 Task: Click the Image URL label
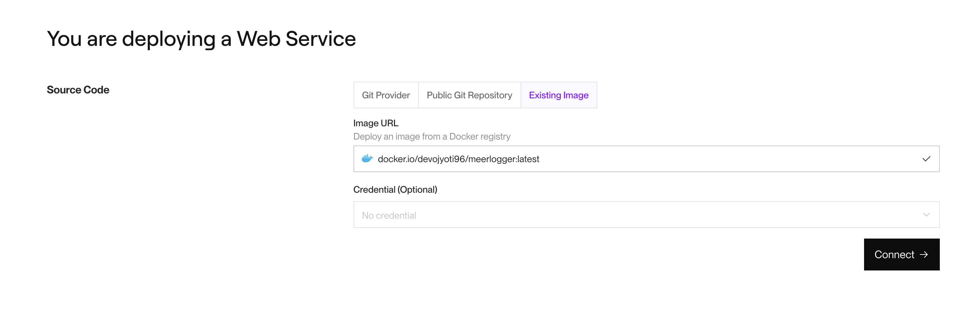pos(375,123)
